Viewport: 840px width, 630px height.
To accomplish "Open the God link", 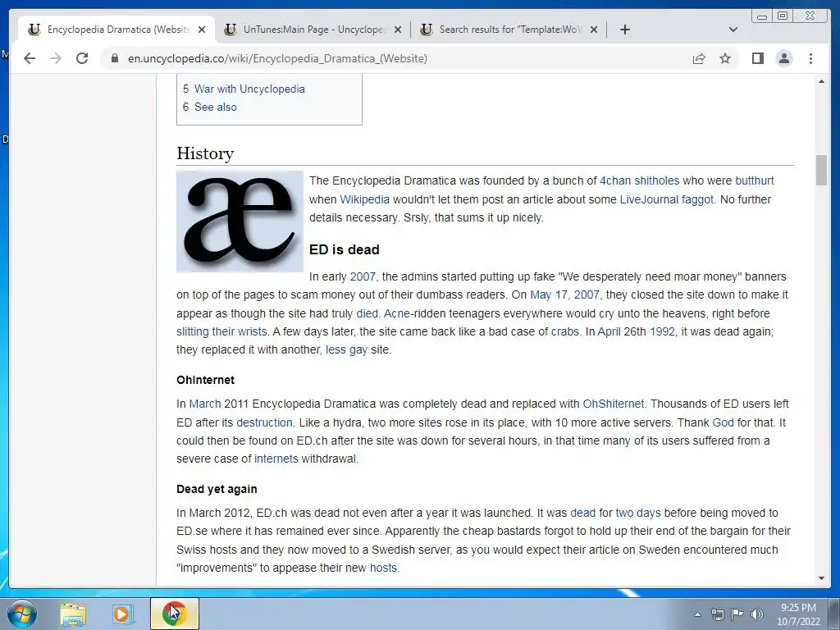I will 723,422.
